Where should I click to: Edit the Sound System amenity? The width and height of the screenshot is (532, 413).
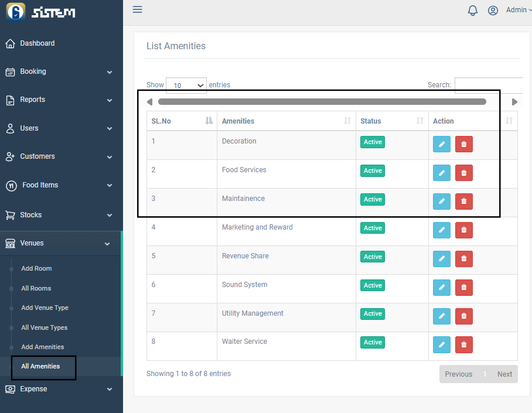pos(441,288)
